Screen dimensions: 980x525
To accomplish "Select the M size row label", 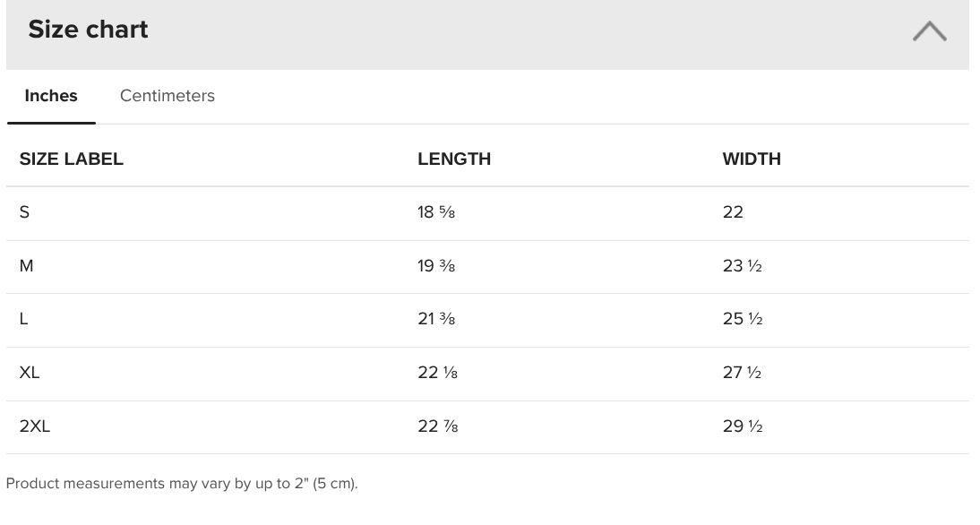I will point(26,265).
